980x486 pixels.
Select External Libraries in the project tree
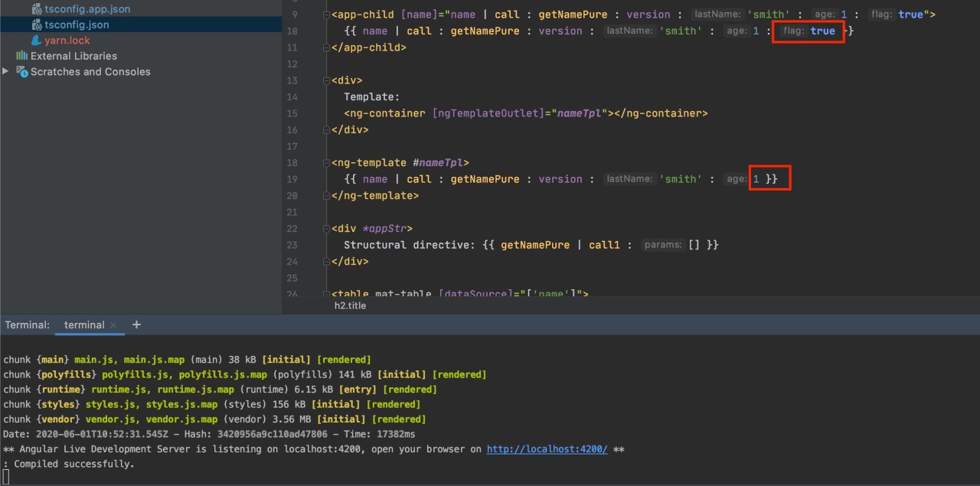coord(73,56)
